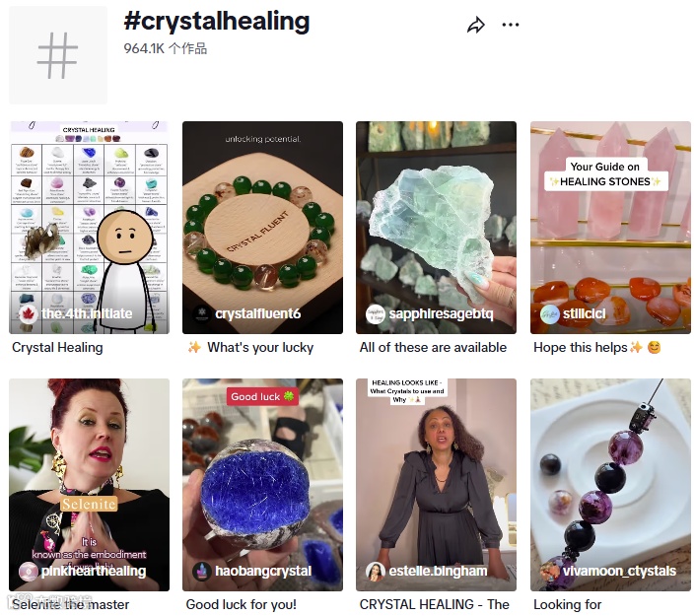Click stillcici profile avatar
Viewport: 695px width, 616px height.
(x=550, y=313)
